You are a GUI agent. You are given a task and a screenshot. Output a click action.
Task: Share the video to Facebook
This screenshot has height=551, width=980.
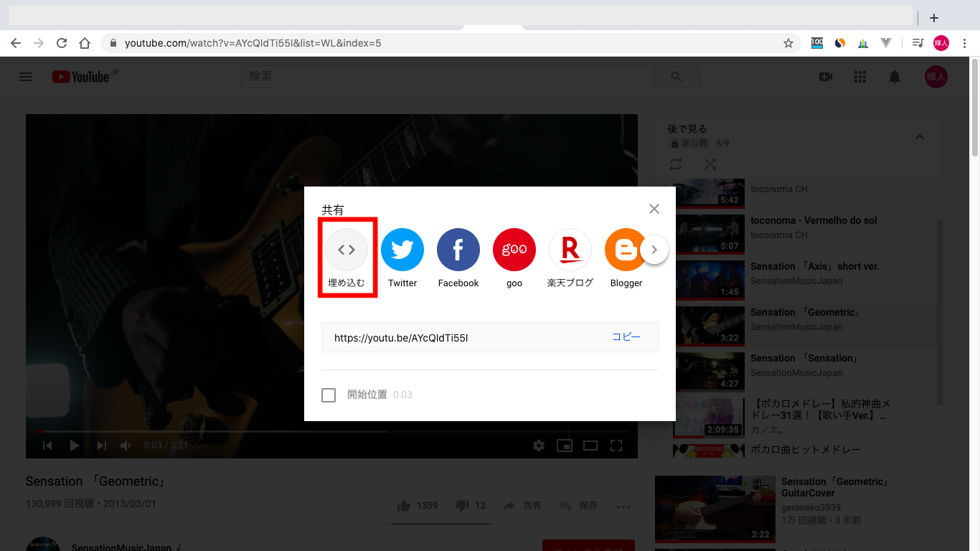tap(458, 249)
